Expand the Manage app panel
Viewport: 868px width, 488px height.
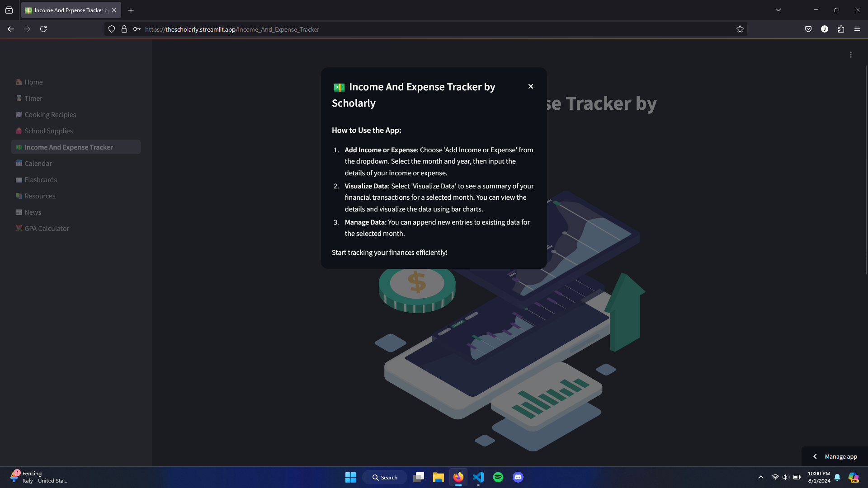click(835, 456)
